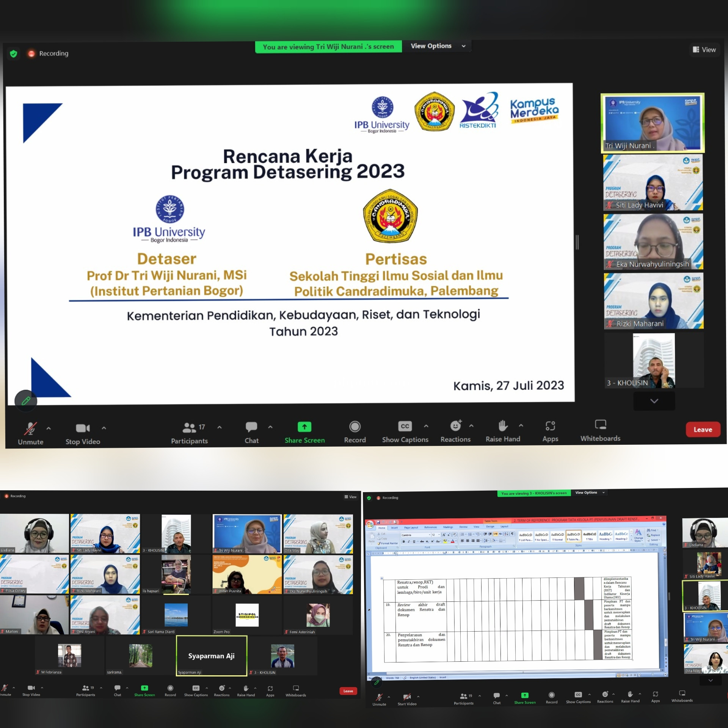Collapse participant thumbnails with the down chevron
The width and height of the screenshot is (728, 728).
[653, 401]
